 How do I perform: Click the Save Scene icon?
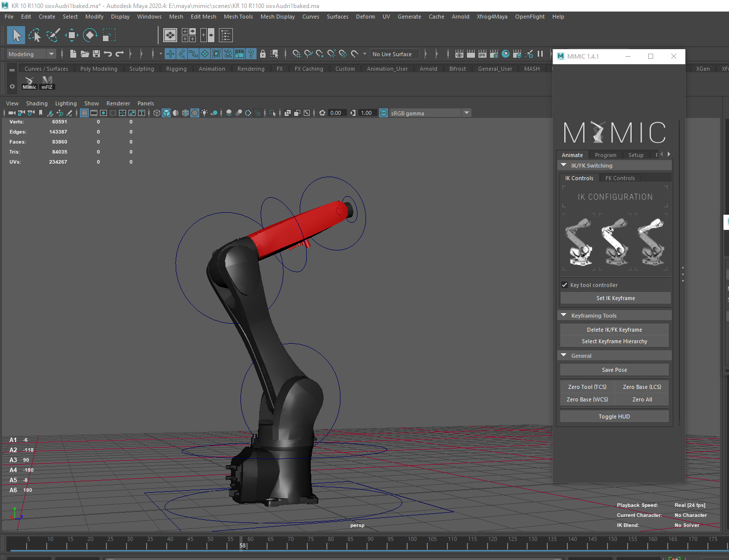[96, 54]
